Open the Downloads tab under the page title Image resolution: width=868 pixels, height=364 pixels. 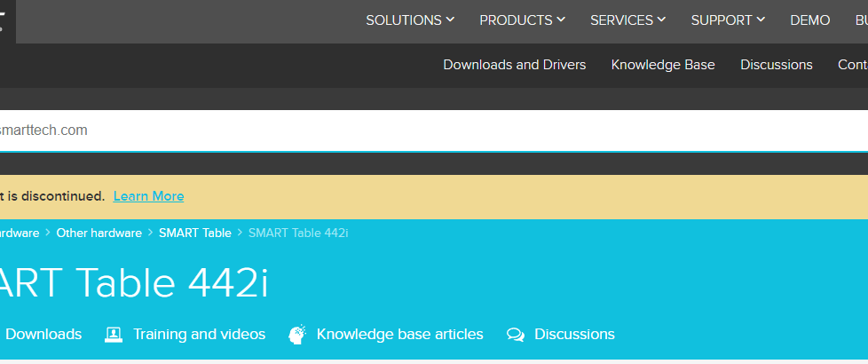point(43,335)
